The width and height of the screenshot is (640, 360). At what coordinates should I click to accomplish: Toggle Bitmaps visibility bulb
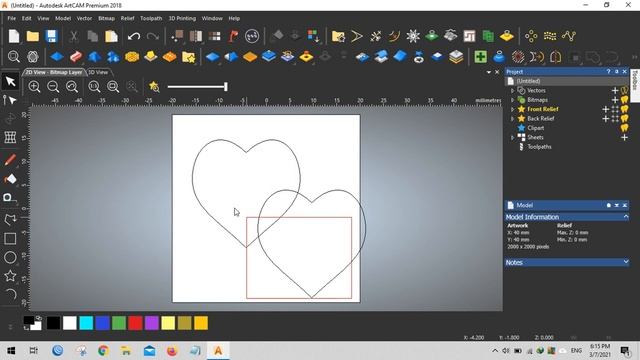[x=624, y=100]
